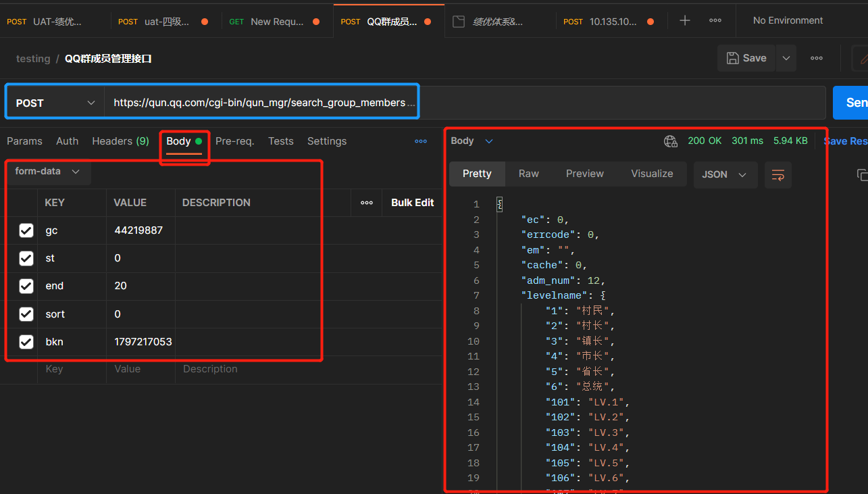Screen dimensions: 868x494
Task: Uncheck the st parameter checkbox
Action: pos(26,259)
